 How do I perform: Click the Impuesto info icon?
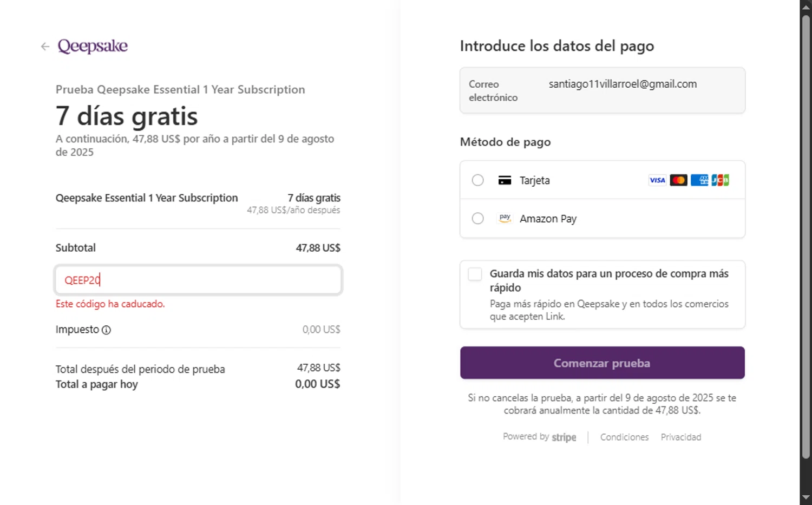point(107,330)
